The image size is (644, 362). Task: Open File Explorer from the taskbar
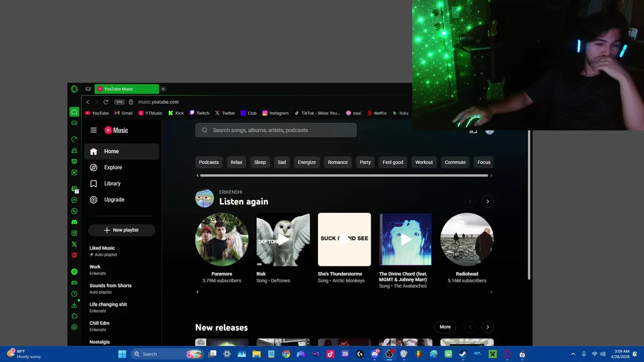pyautogui.click(x=257, y=354)
